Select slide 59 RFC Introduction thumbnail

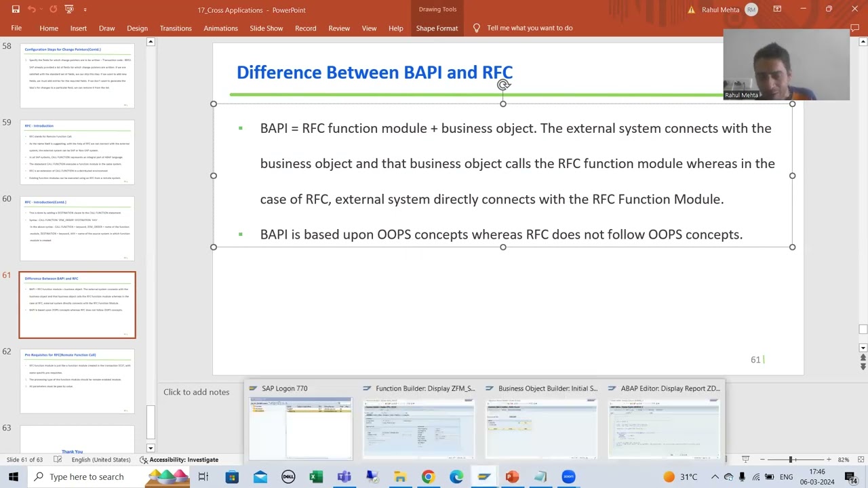[77, 152]
